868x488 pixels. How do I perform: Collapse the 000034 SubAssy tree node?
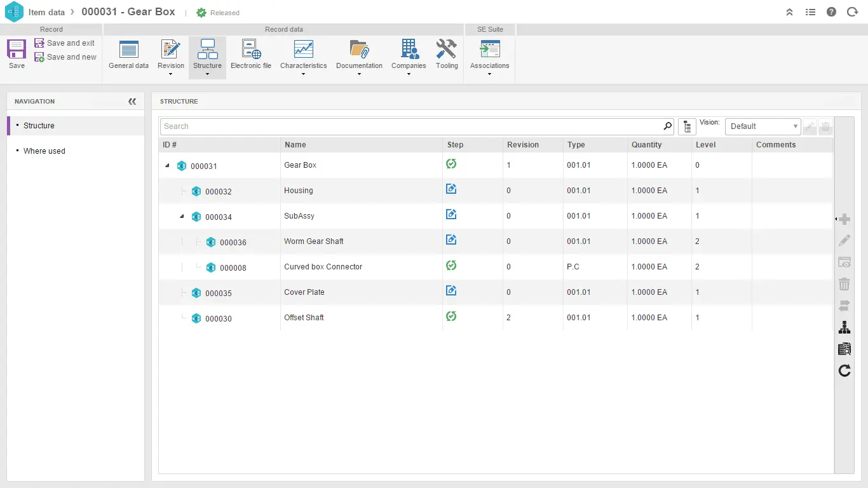pos(182,217)
